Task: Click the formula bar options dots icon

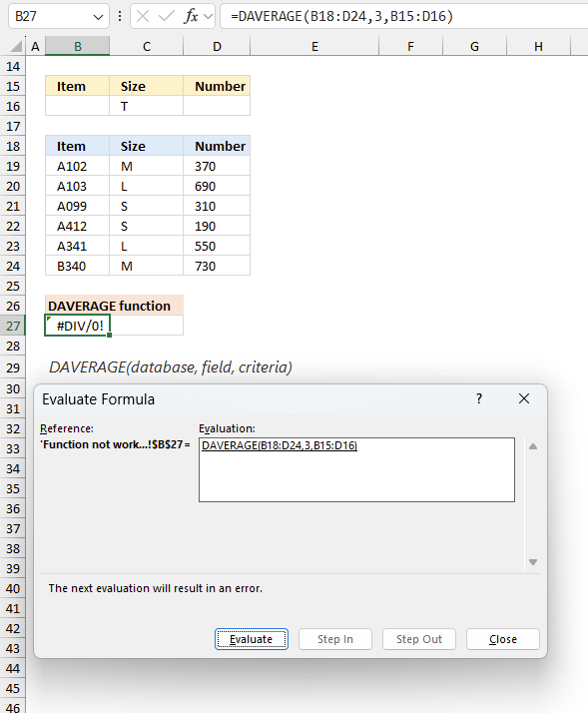Action: (x=120, y=16)
